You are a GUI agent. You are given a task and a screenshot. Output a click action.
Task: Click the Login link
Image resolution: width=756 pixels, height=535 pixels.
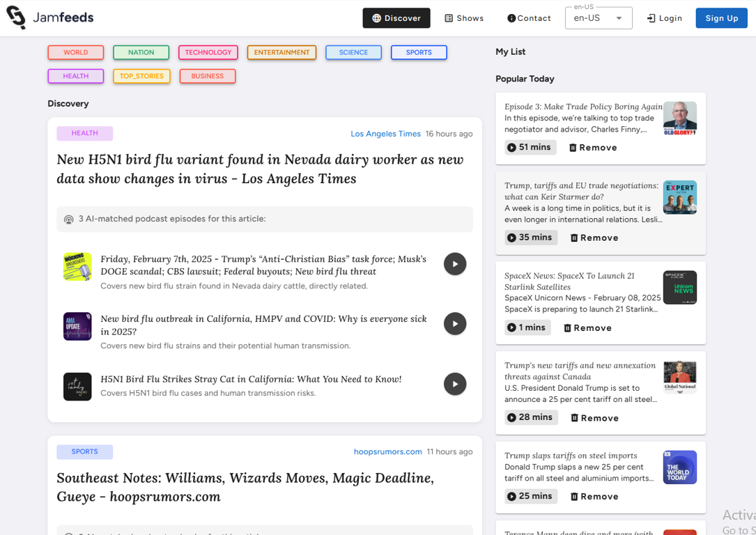click(x=665, y=18)
